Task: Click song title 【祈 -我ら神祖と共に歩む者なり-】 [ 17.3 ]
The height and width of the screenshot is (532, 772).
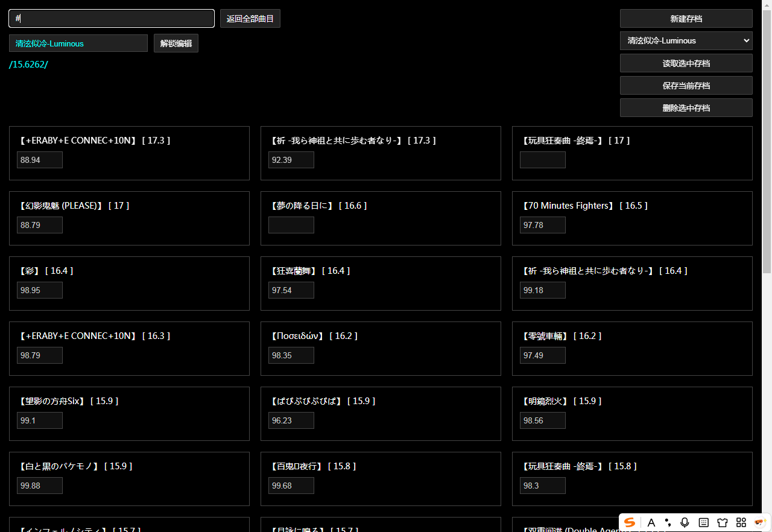Action: 352,141
